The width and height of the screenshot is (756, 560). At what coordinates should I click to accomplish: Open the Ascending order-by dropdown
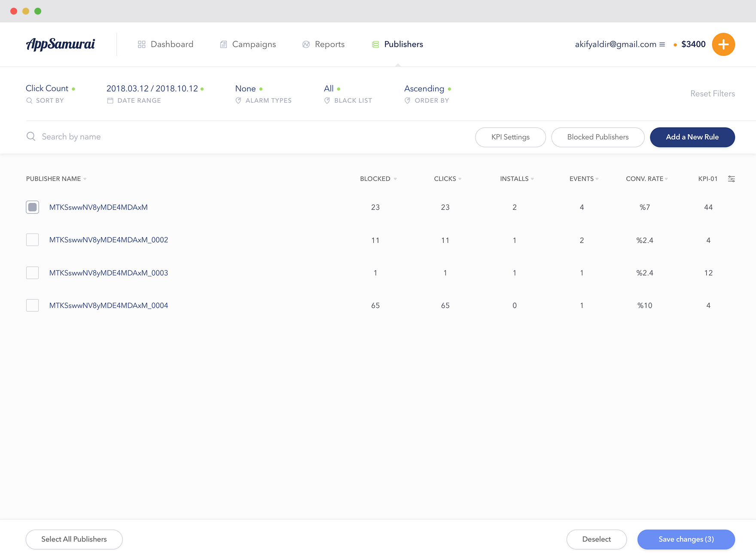[x=427, y=88]
